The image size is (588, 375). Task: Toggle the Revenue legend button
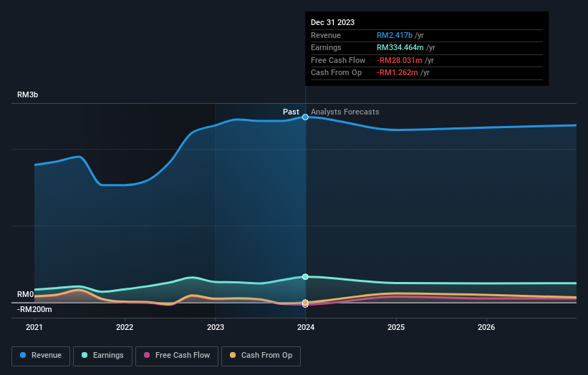point(41,356)
